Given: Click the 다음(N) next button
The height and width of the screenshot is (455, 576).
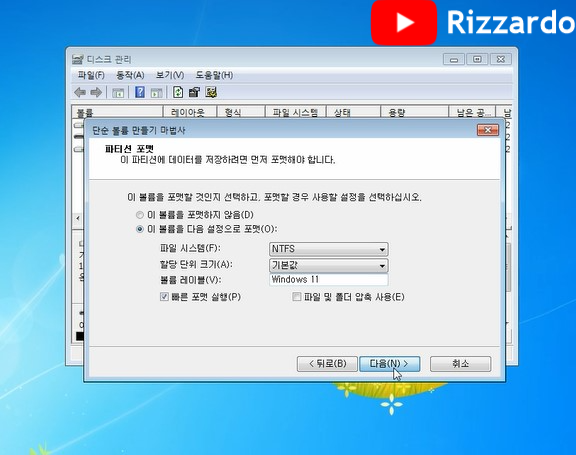Looking at the screenshot, I should [x=389, y=364].
